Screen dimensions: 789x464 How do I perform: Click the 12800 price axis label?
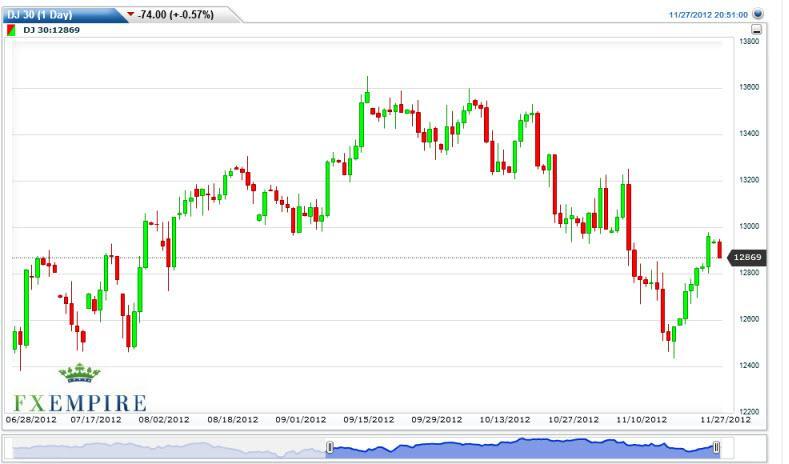pyautogui.click(x=749, y=272)
